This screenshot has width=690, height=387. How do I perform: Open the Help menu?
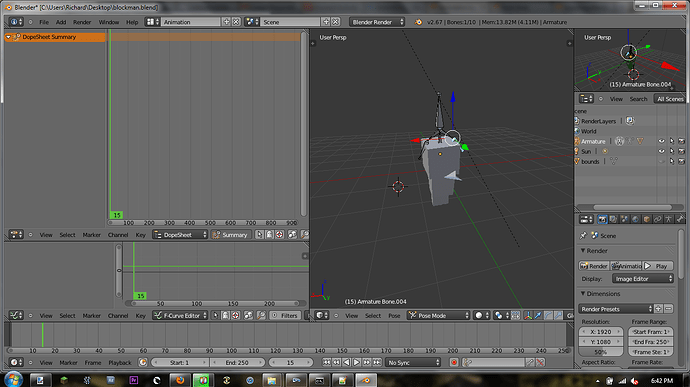132,22
